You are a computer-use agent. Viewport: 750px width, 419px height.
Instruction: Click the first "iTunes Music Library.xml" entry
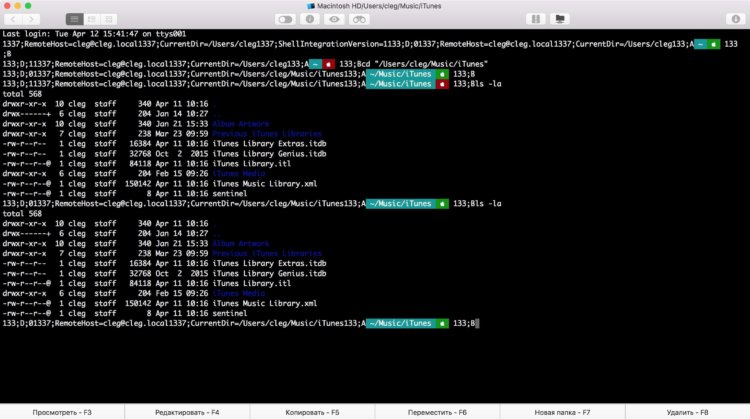[x=265, y=184]
